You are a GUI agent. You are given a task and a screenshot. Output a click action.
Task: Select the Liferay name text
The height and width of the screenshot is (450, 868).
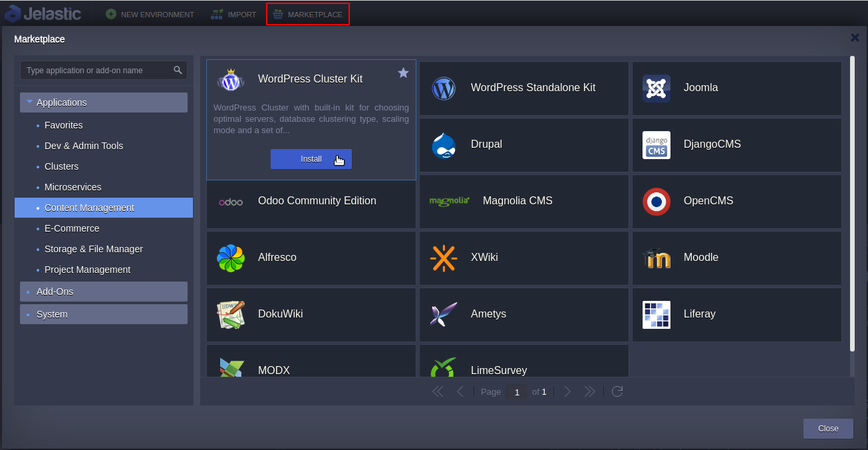[x=700, y=314]
